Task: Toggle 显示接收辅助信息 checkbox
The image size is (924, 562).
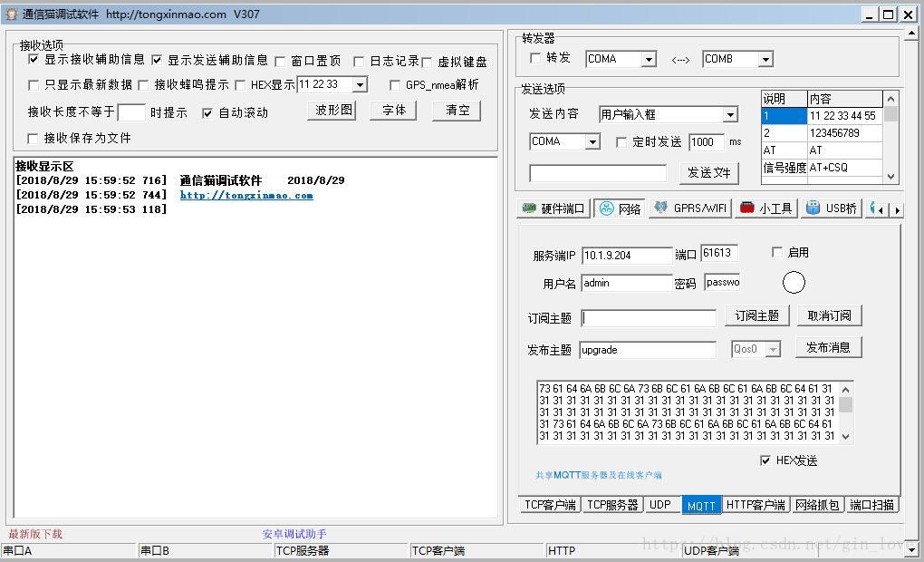Action: [x=34, y=59]
